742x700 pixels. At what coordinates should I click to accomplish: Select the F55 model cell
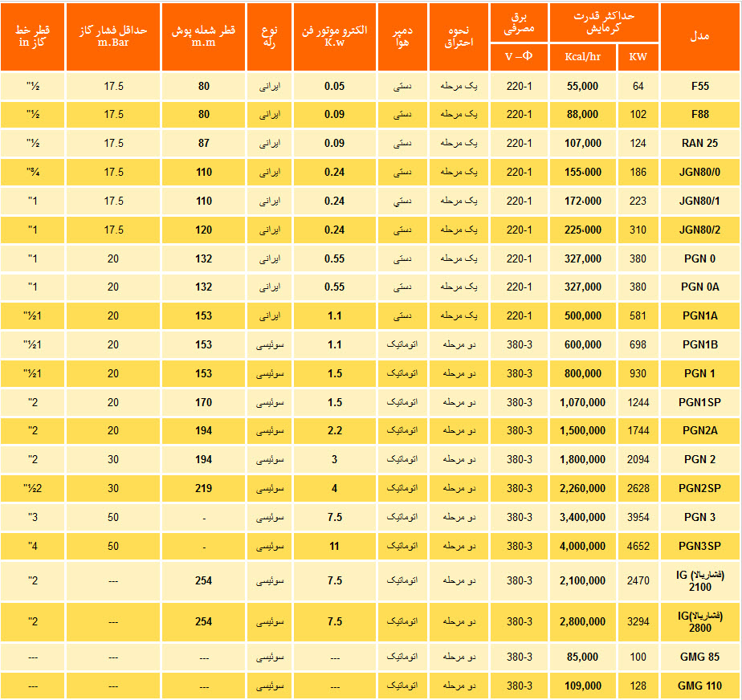pyautogui.click(x=699, y=86)
